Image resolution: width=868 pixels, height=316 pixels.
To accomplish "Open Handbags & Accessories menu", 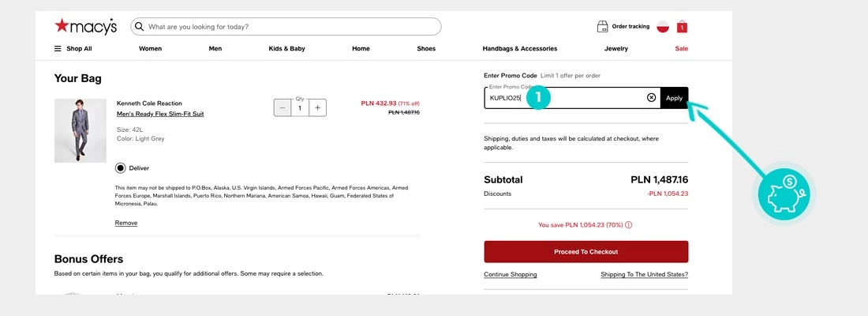I will click(x=519, y=49).
